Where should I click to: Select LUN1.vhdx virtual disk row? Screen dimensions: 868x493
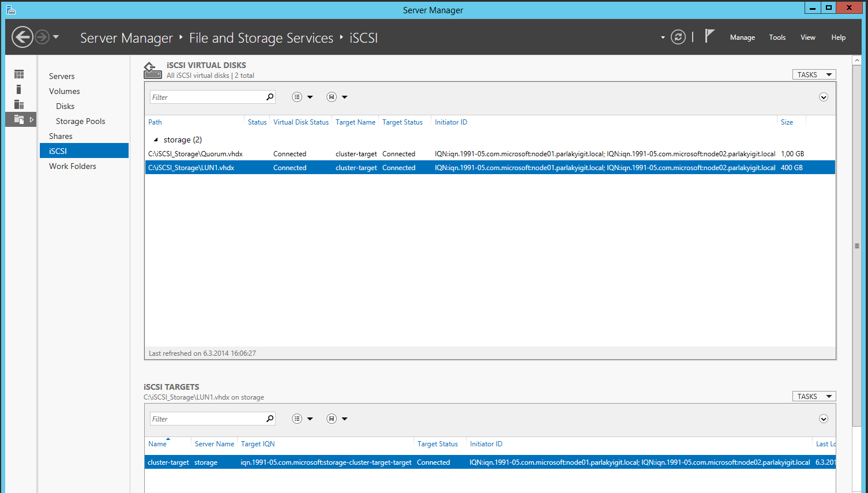tap(490, 167)
